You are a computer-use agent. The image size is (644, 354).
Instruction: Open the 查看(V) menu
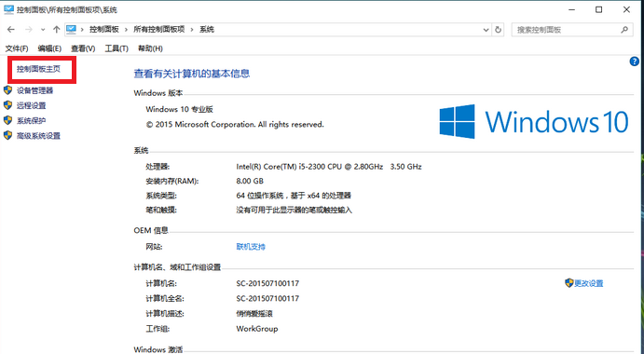[x=83, y=48]
